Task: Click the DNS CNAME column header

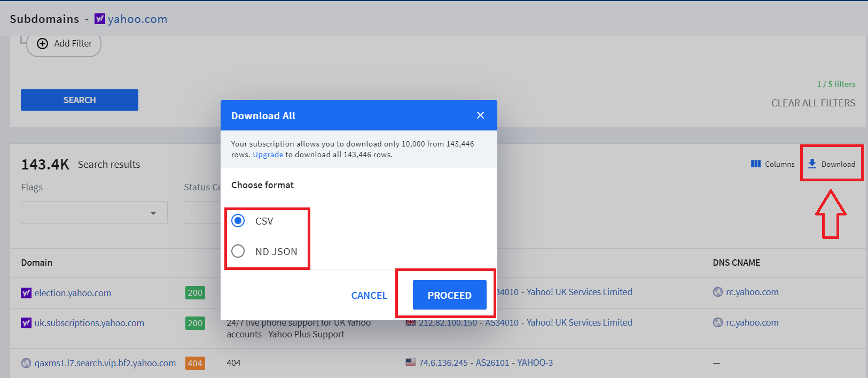Action: coord(736,263)
